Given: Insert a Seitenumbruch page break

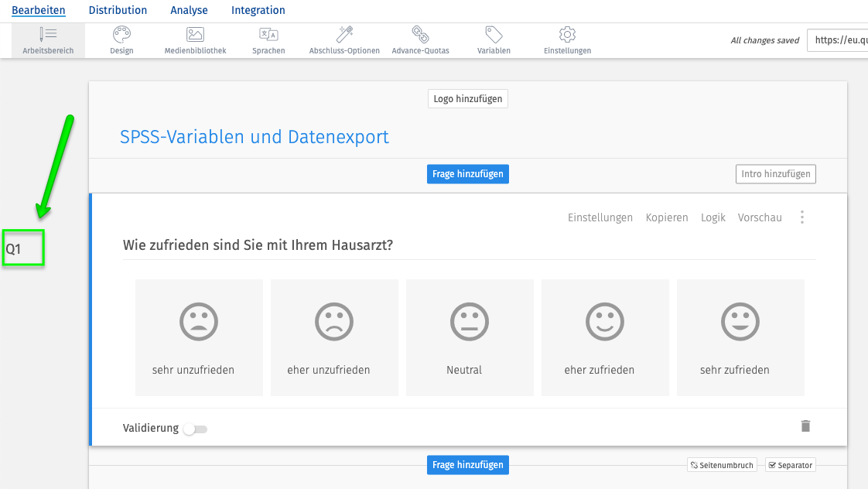Looking at the screenshot, I should click(x=722, y=465).
